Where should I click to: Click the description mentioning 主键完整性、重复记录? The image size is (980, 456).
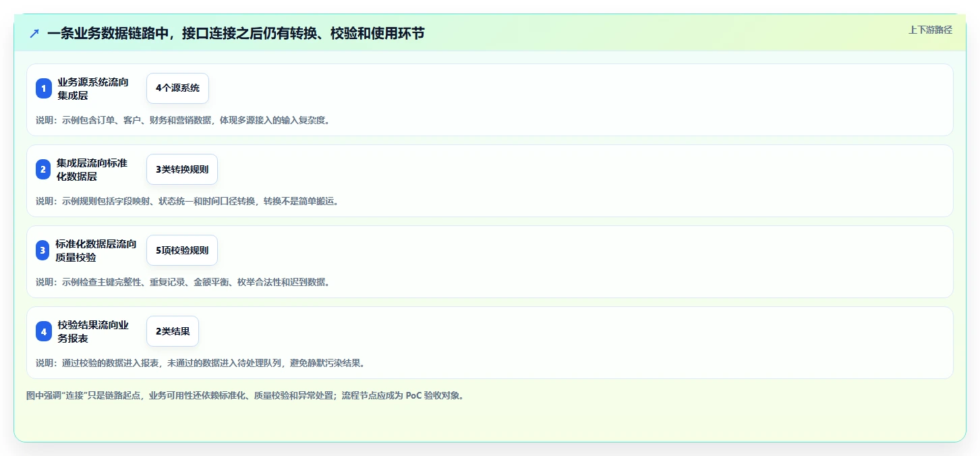pyautogui.click(x=183, y=282)
